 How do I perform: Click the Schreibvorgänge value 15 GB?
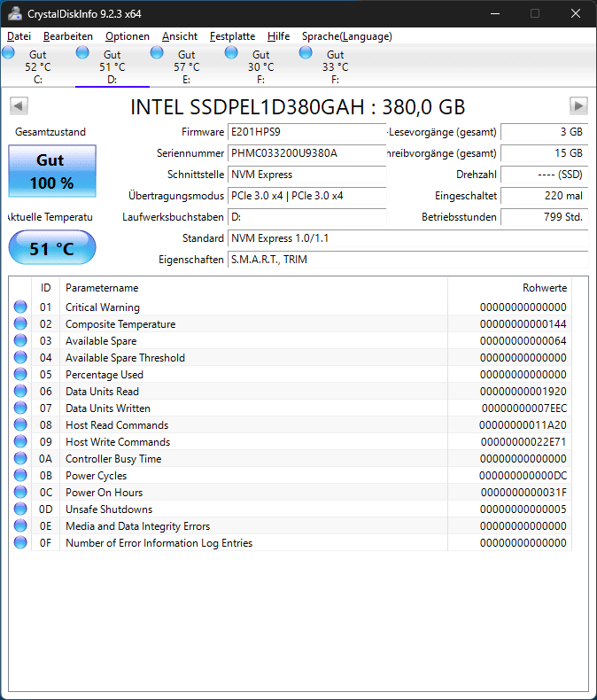click(545, 153)
